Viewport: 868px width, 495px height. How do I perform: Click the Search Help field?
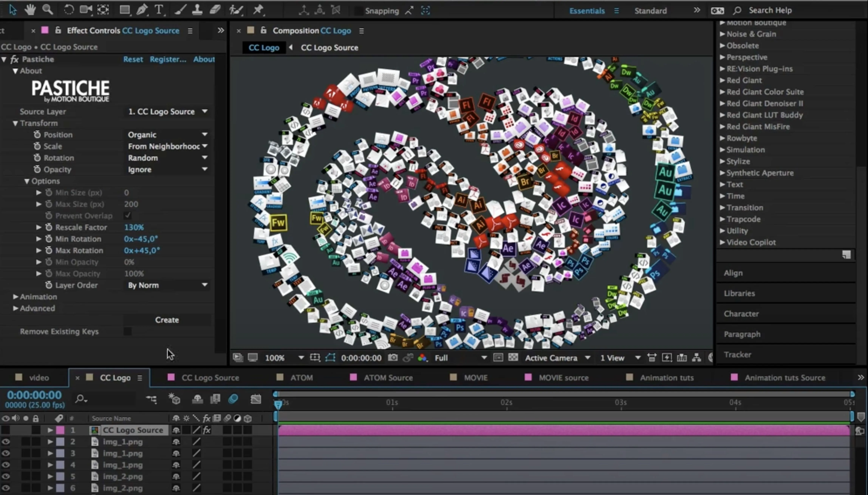click(x=770, y=10)
